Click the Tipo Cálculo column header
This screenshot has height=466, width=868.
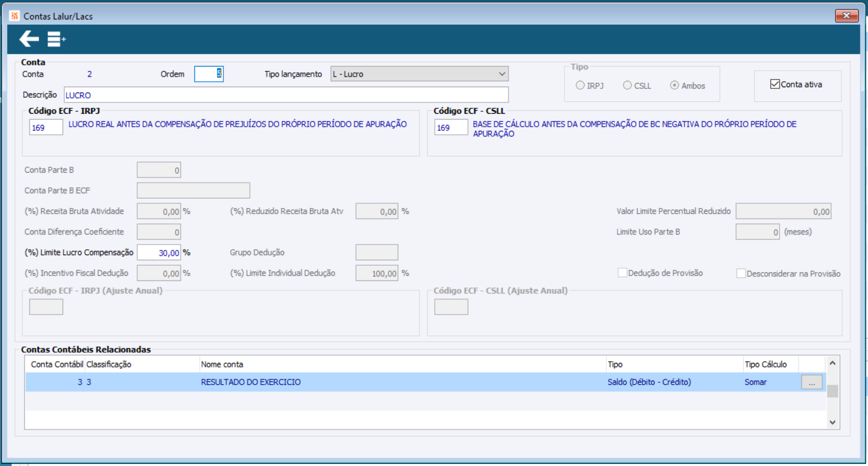coord(765,365)
